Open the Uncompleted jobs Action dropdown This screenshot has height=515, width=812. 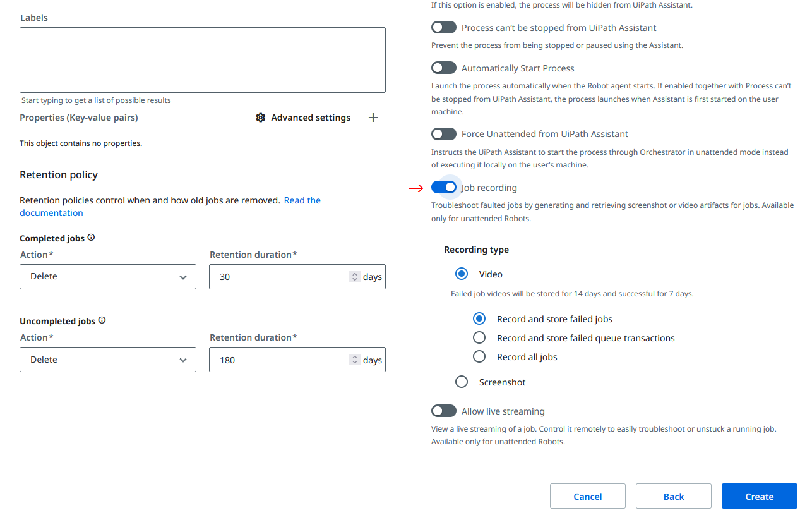pos(108,360)
